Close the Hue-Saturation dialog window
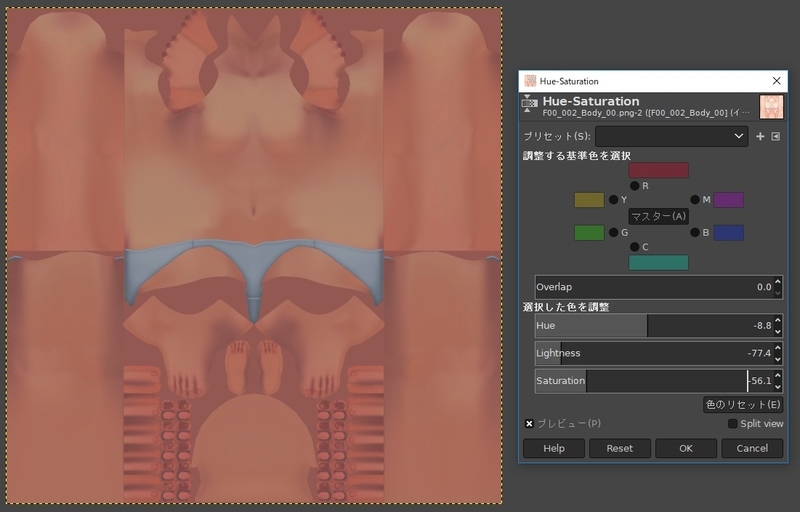The width and height of the screenshot is (800, 512). [777, 81]
